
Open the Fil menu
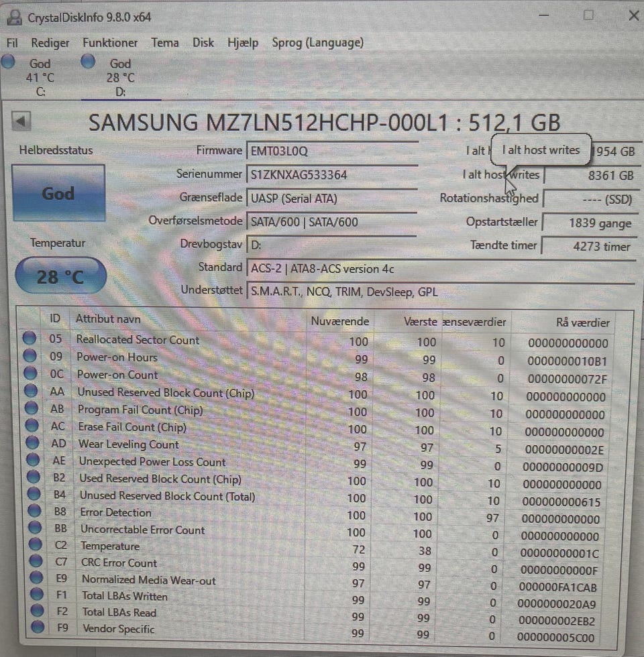[12, 43]
